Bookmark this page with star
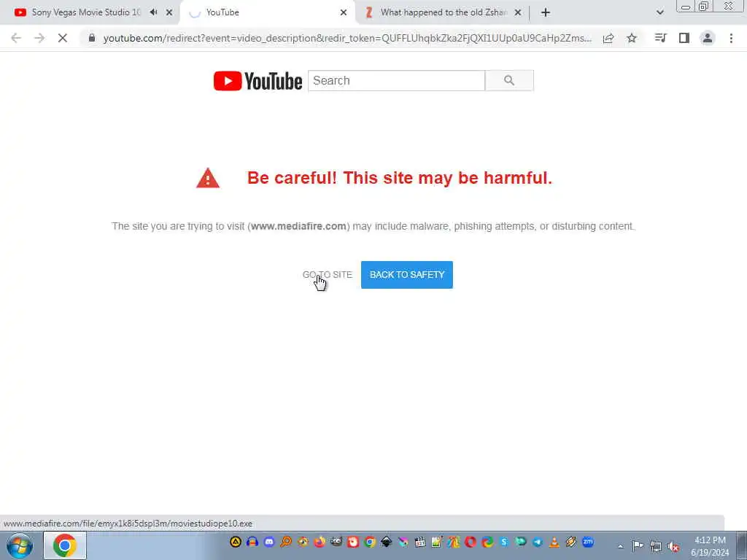Screen dimensions: 747x560 (x=632, y=38)
